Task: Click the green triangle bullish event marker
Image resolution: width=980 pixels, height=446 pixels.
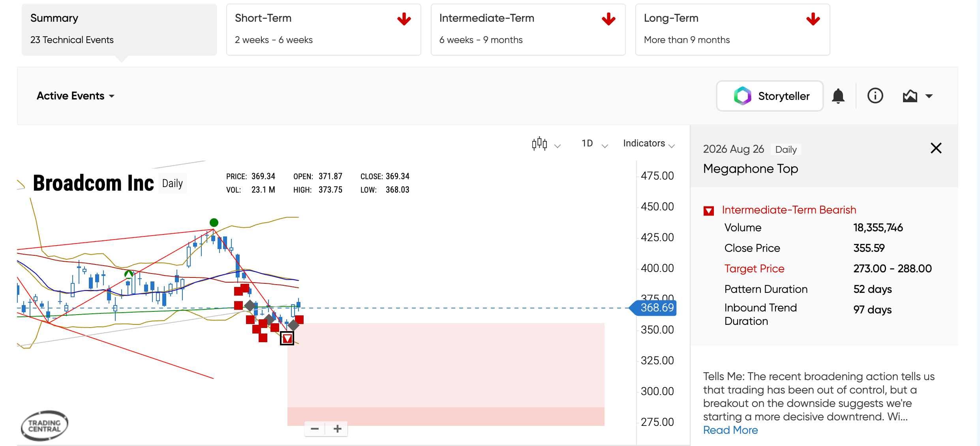Action: tap(129, 274)
